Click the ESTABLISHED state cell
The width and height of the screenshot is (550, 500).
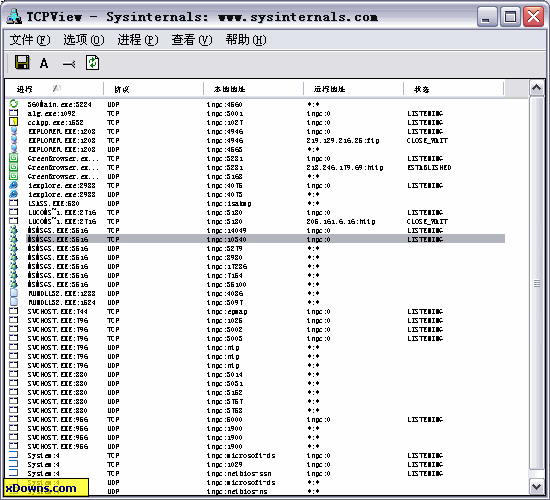[429, 167]
